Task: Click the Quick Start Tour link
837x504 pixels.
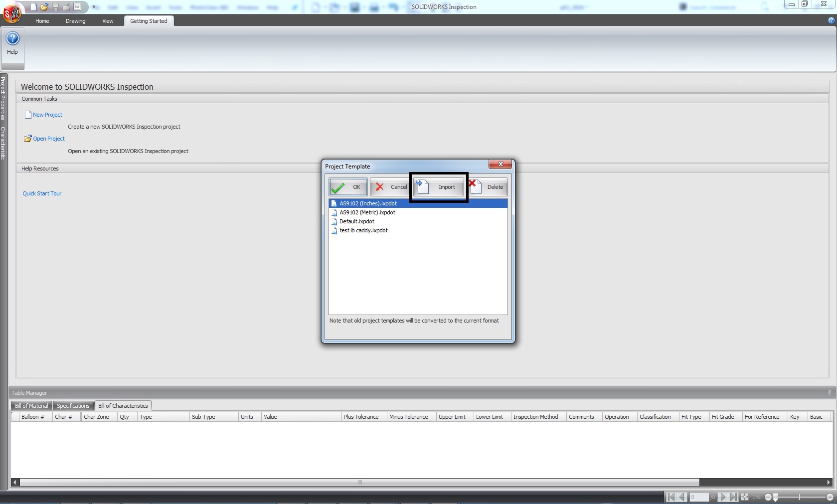Action: 42,193
